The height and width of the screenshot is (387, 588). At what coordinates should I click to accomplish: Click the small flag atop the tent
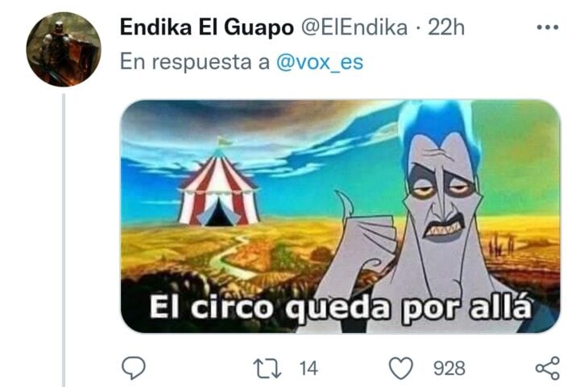pos(224,142)
